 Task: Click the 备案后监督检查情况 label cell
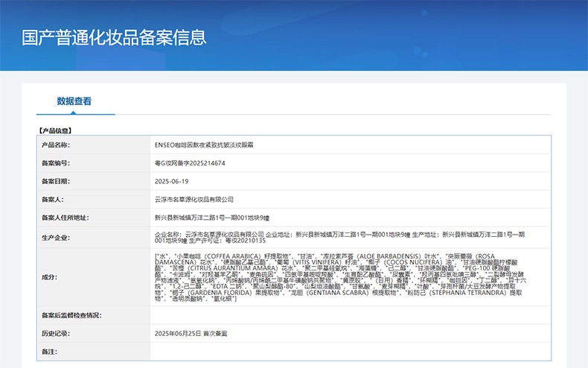[x=93, y=315]
